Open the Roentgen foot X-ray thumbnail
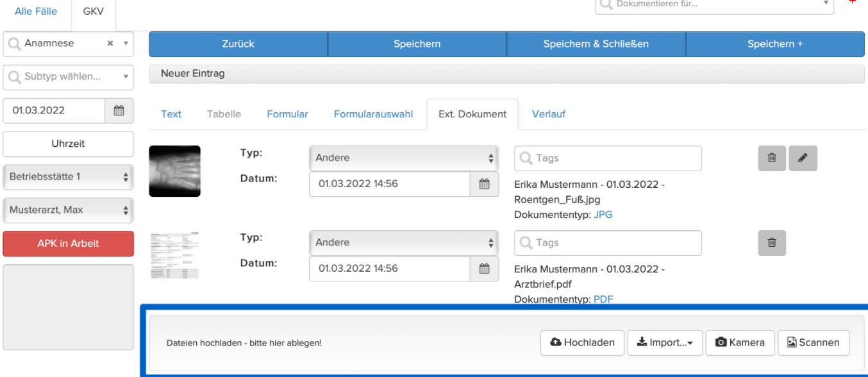868x377 pixels. pyautogui.click(x=174, y=171)
